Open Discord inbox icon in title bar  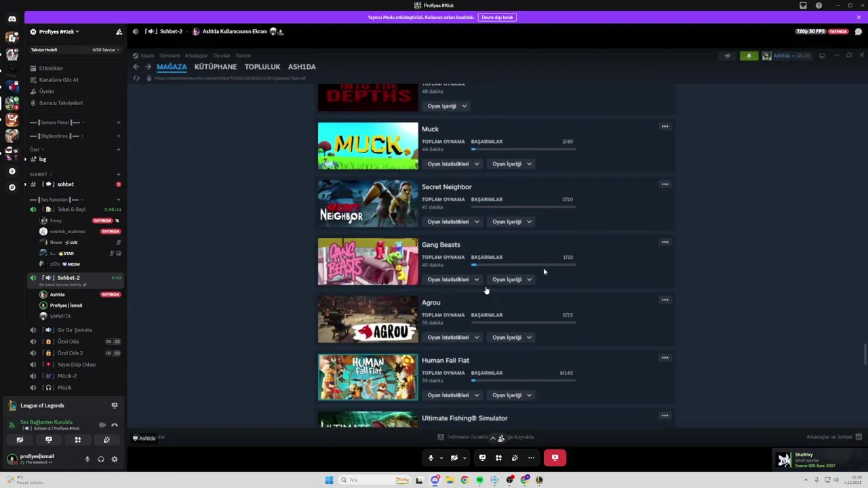(804, 5)
